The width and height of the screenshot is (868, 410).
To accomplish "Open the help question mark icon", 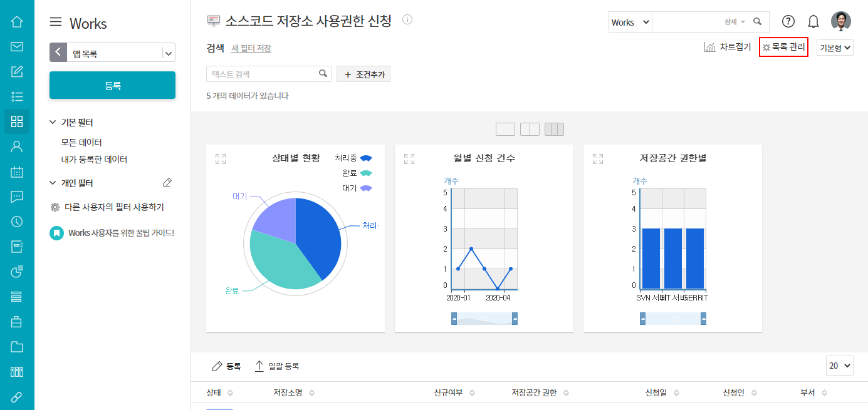I will pos(788,22).
